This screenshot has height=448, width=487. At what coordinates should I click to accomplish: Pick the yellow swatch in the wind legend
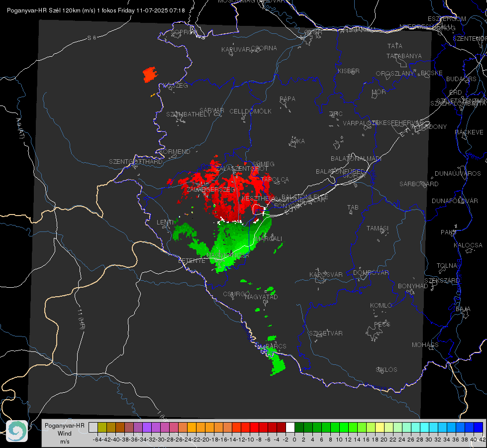tap(380, 427)
